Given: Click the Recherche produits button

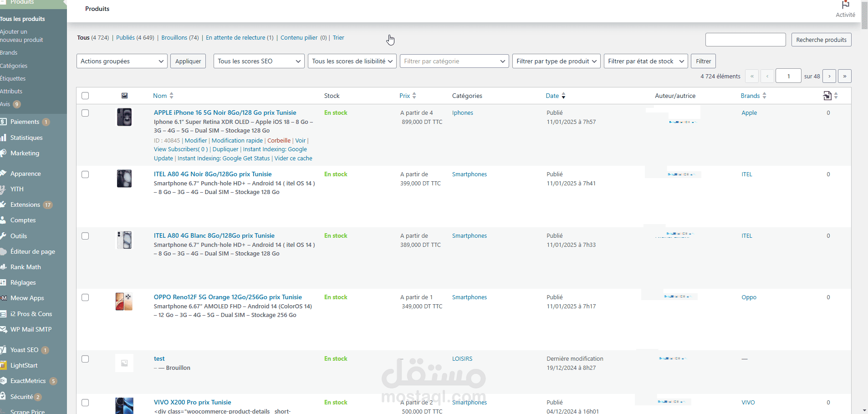Looking at the screenshot, I should [821, 40].
